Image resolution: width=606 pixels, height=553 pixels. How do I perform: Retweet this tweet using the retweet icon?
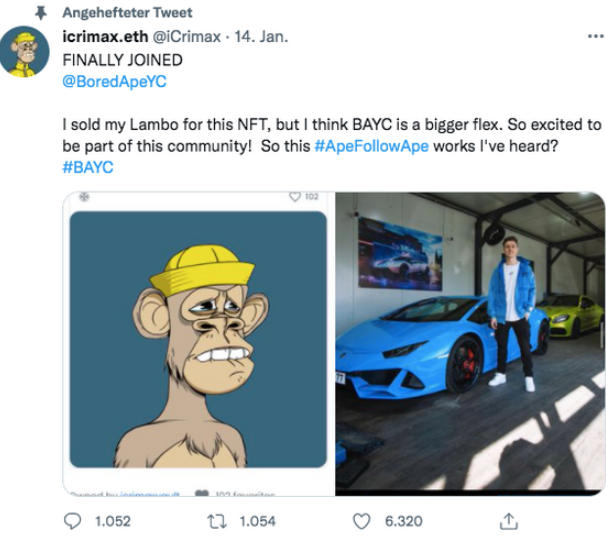click(x=214, y=521)
